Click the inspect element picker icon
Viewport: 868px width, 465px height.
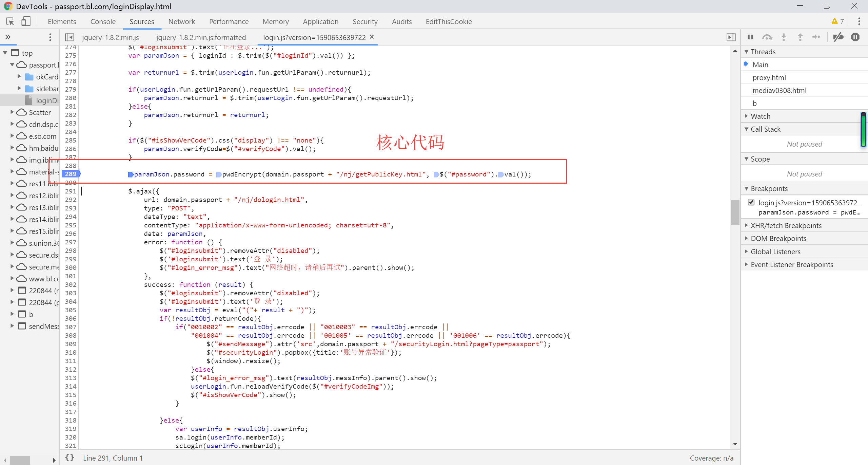pyautogui.click(x=10, y=21)
